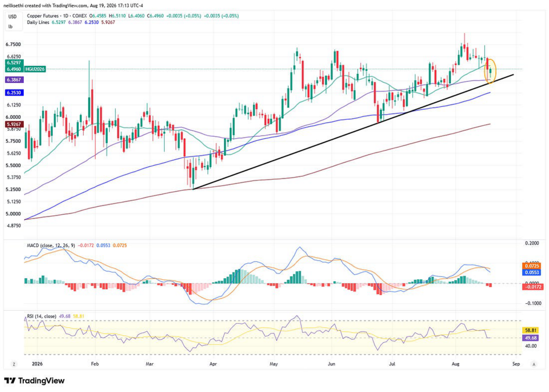Click the Feb label on time axis
Image resolution: width=549 pixels, height=392 pixels.
tap(95, 364)
